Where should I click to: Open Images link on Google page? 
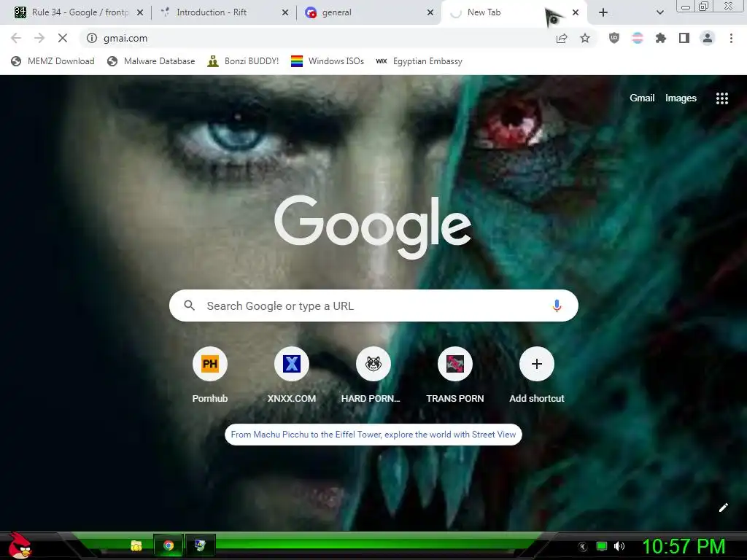pos(681,98)
